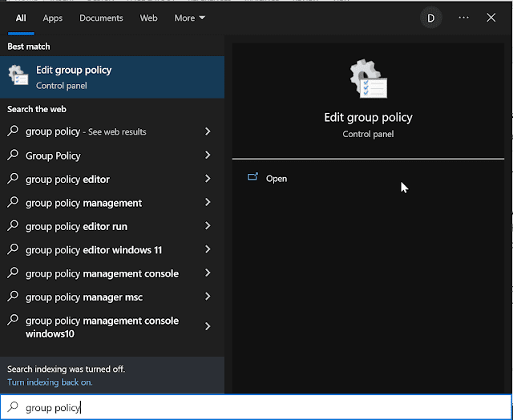Click the large Edit group policy preview icon
This screenshot has width=513, height=420.
369,79
